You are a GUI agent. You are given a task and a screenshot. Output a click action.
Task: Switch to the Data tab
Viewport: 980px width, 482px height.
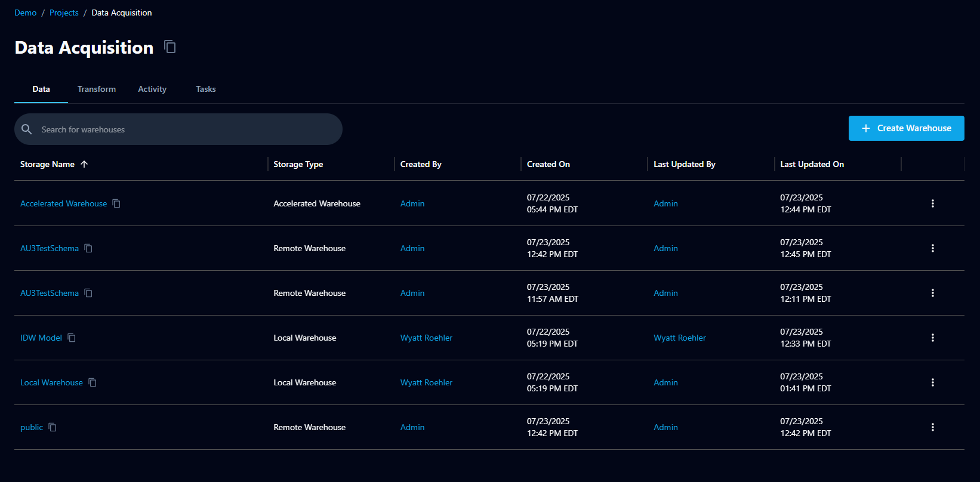41,89
